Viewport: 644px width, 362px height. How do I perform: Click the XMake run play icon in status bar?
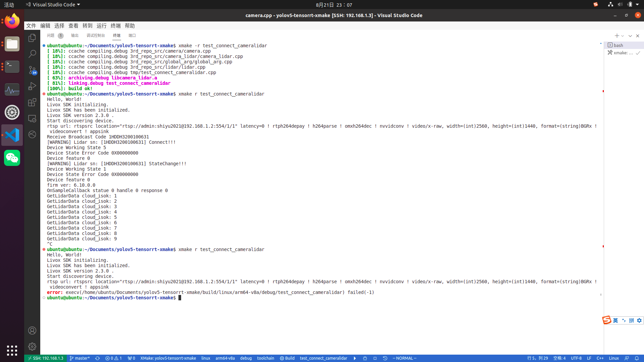(355, 358)
